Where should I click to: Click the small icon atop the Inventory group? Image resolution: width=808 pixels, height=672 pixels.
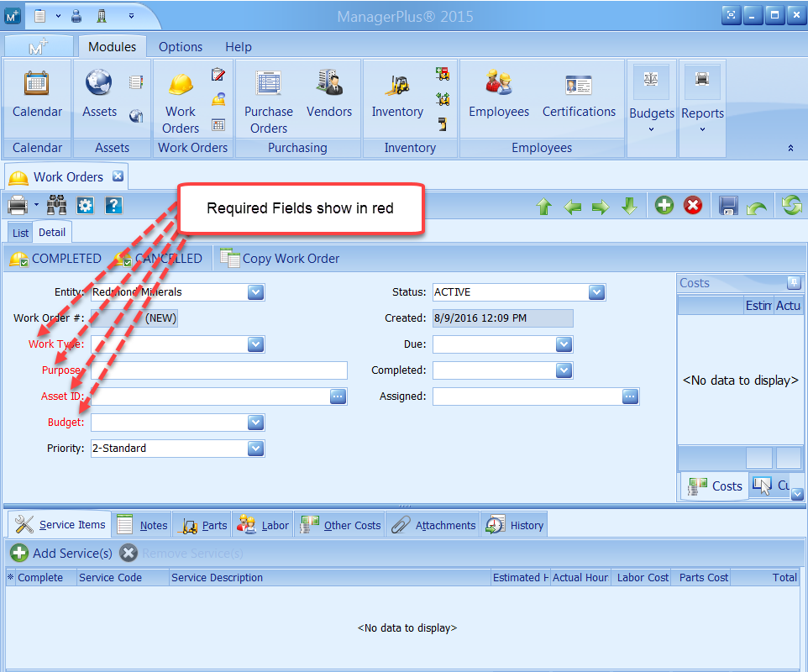click(x=442, y=74)
